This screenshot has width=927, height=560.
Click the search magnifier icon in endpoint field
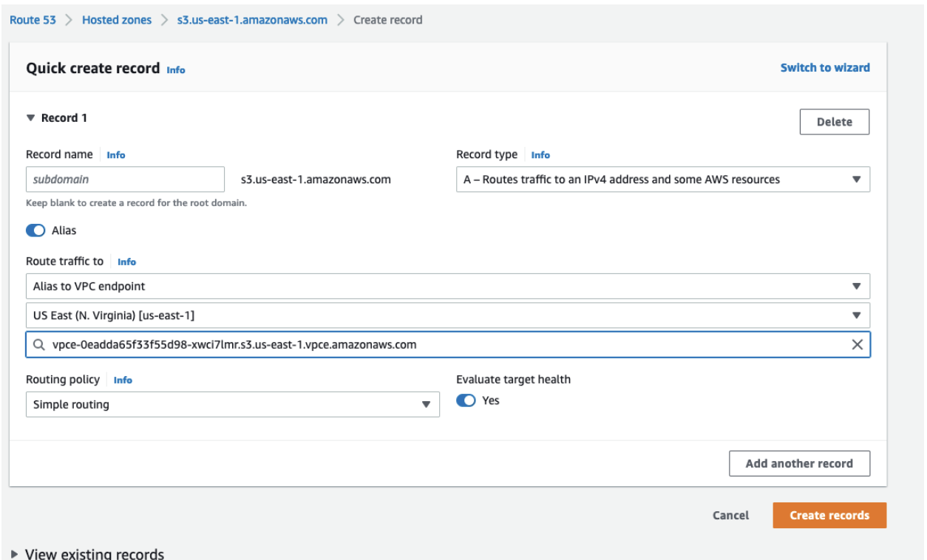tap(38, 345)
